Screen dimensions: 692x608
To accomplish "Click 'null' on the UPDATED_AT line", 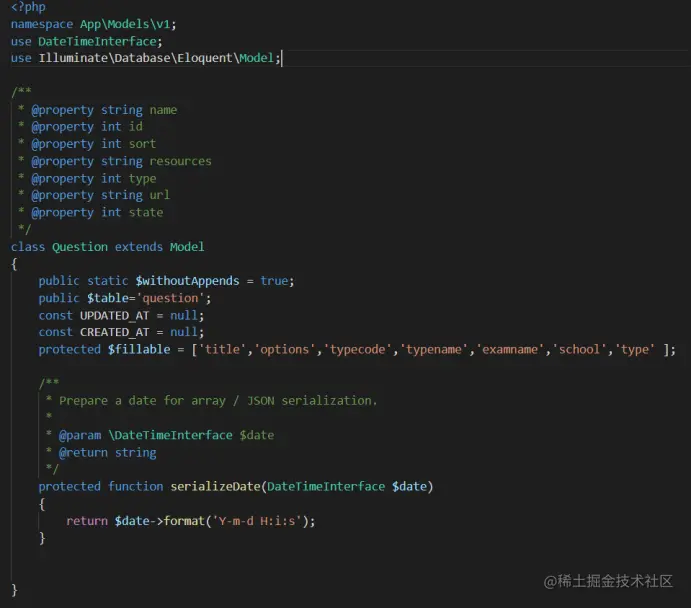I will pyautogui.click(x=184, y=315).
